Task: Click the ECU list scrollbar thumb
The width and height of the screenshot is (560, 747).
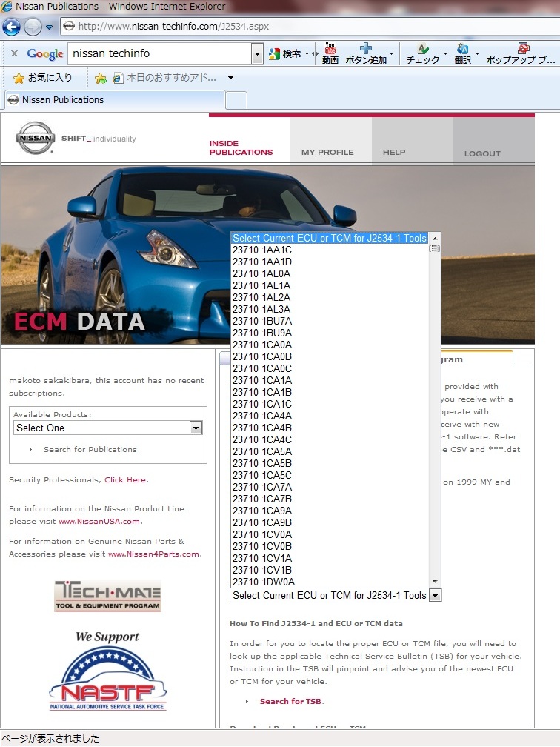Action: 435,248
